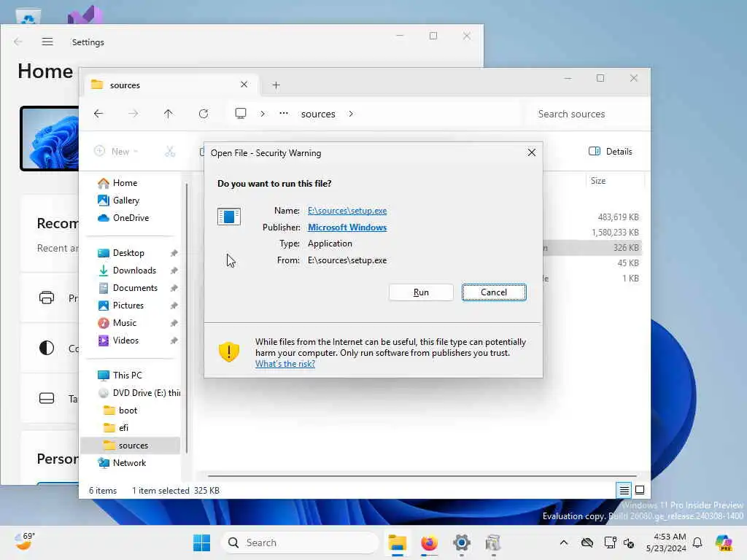Open the notifications bell in the tray

click(697, 542)
